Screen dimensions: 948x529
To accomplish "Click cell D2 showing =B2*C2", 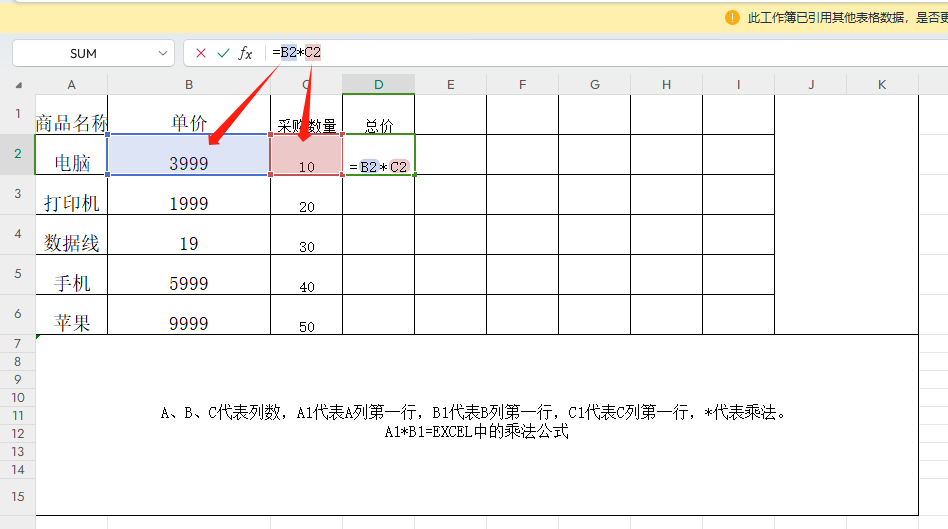I will coord(378,154).
